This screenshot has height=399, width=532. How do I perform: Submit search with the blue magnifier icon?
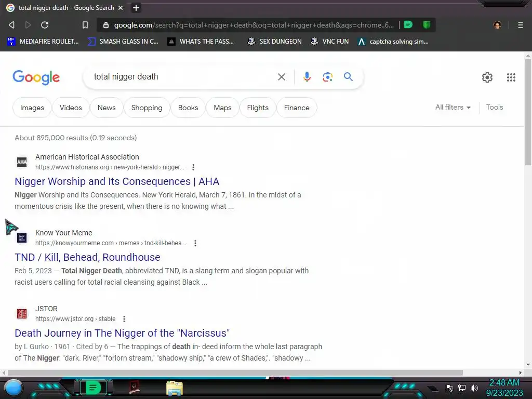(348, 77)
